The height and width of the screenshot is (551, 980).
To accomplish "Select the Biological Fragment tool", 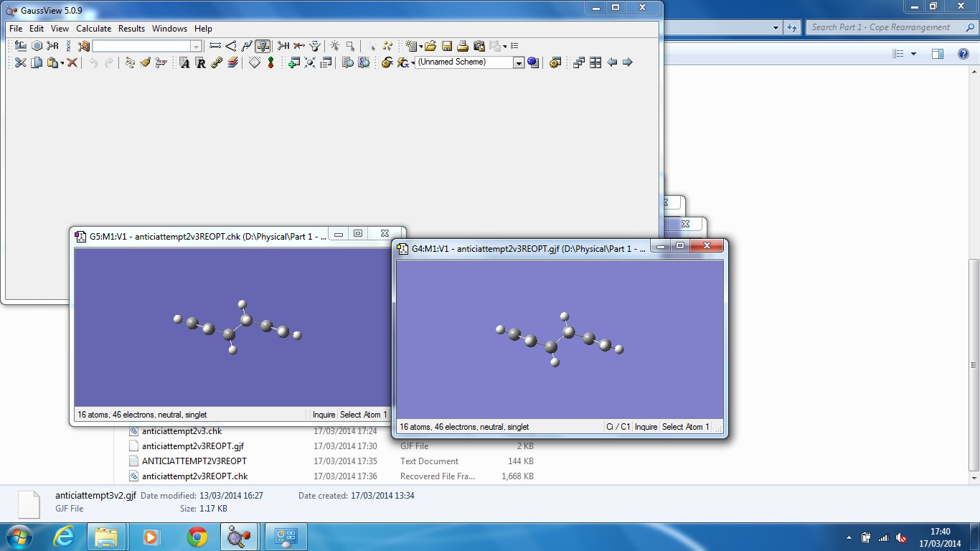I will (x=69, y=46).
